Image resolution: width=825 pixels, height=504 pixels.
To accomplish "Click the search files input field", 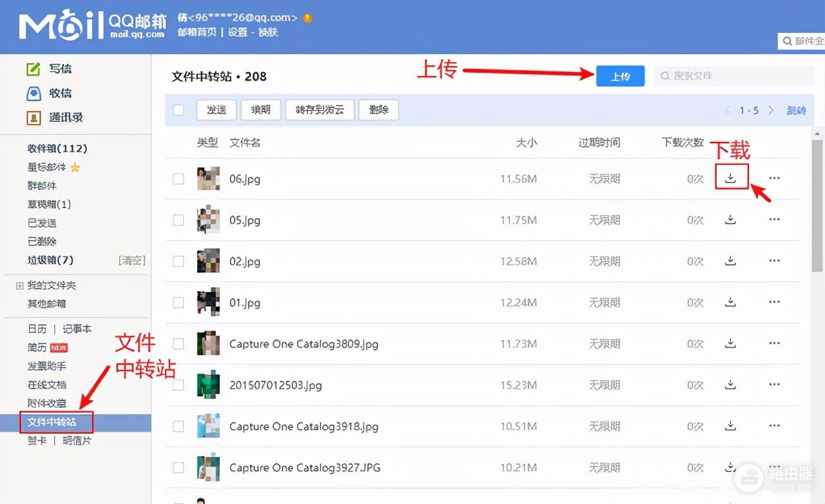I will tap(733, 76).
